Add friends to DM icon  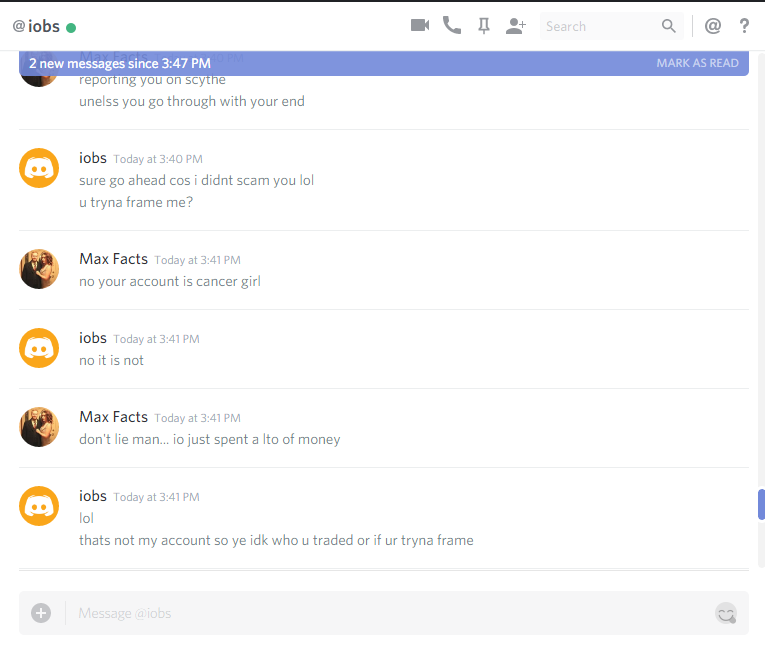[516, 26]
